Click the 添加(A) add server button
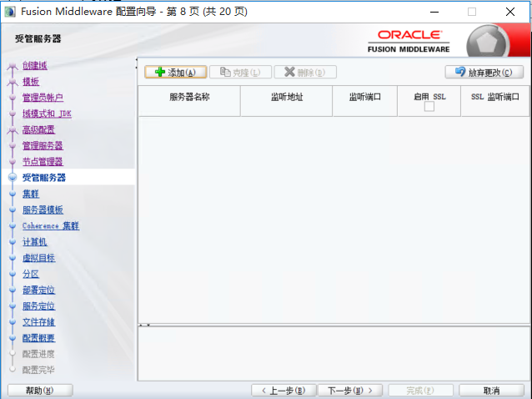 (x=176, y=72)
